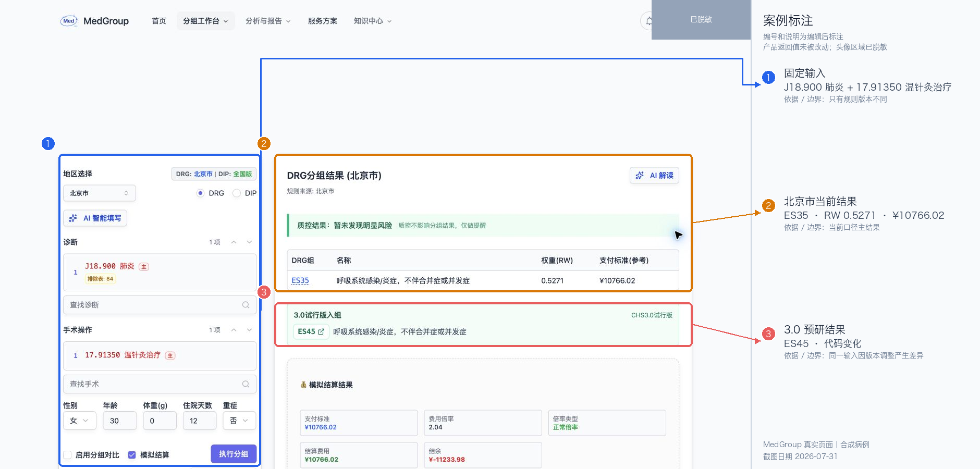Open the 重症 dropdown showing 否
The image size is (980, 469).
coord(239,421)
